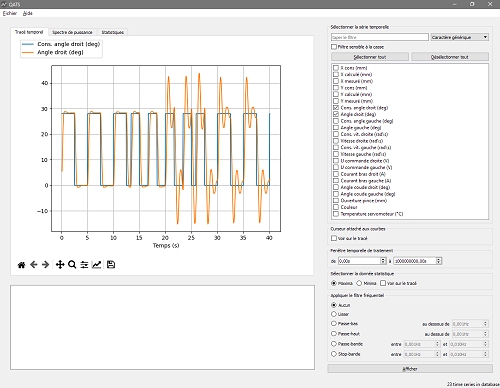This screenshot has width=500, height=388.
Task: Click the end time spinner arrows
Action: 439,261
